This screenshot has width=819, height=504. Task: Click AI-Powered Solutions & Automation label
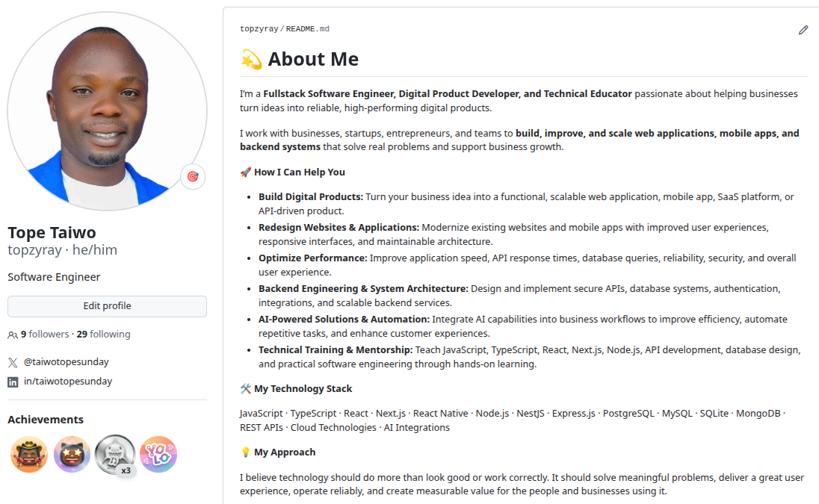coord(344,320)
